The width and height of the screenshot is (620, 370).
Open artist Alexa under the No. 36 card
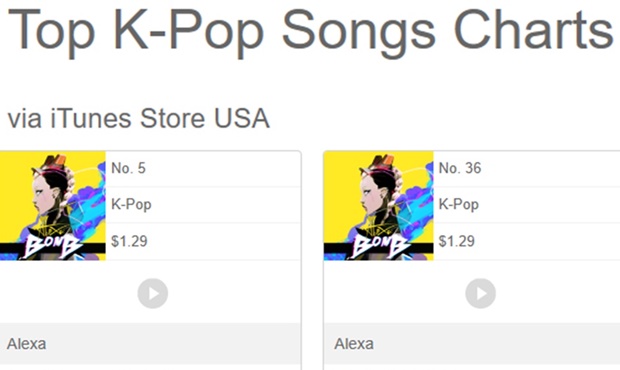[x=354, y=344]
